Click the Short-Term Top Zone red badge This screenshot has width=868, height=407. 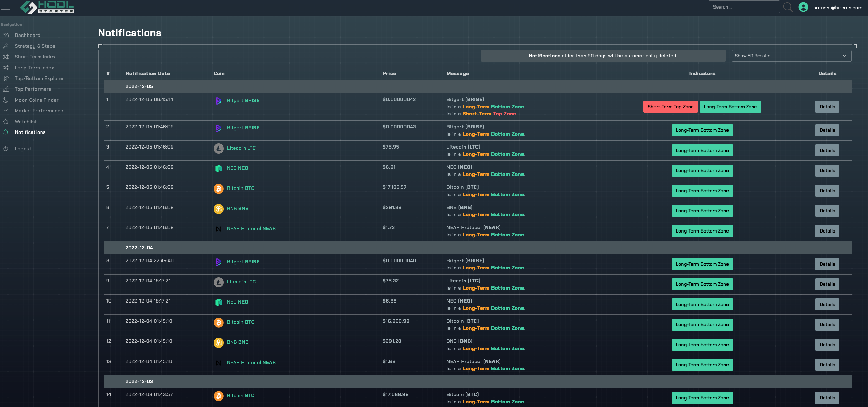(671, 107)
